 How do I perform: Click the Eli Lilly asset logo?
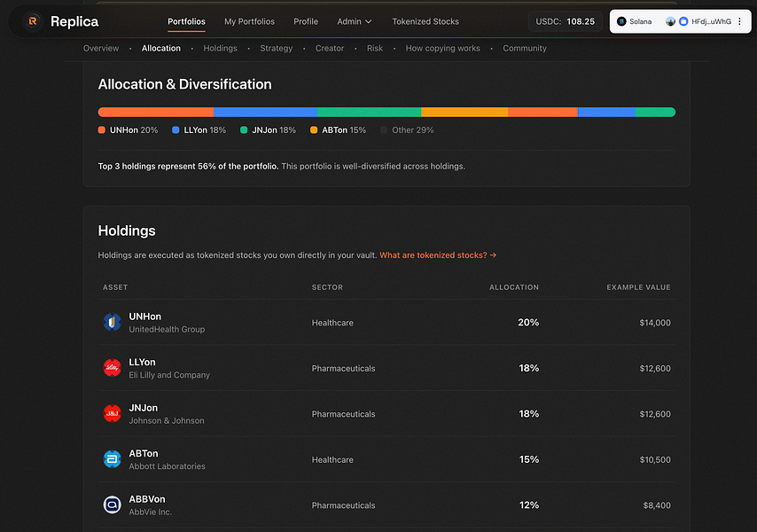coord(112,368)
